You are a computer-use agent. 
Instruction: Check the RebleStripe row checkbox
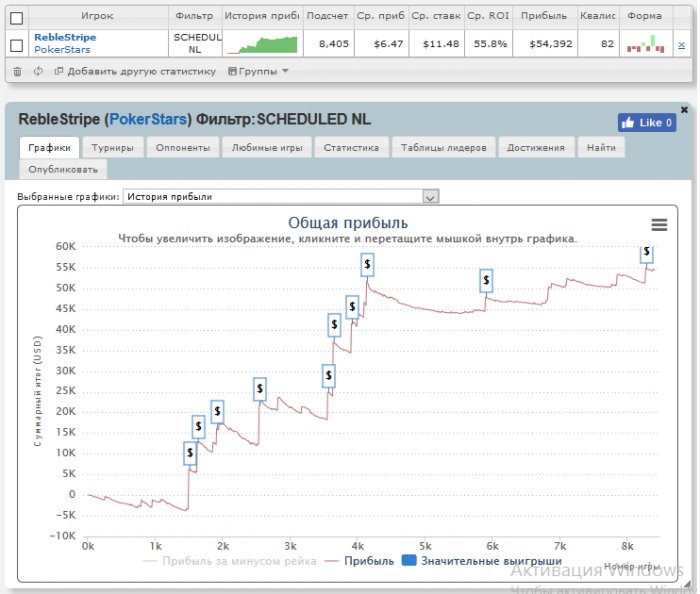(x=16, y=45)
